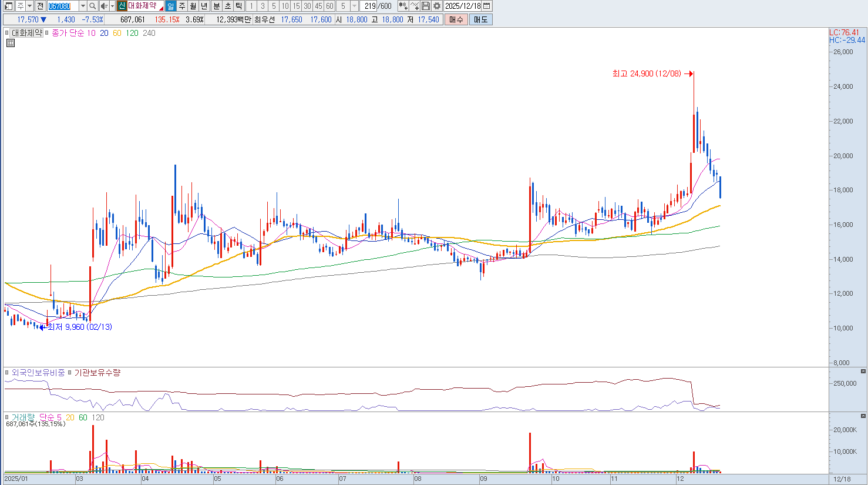Switch to weekly (주) chart period
The image size is (868, 485).
coord(181,6)
